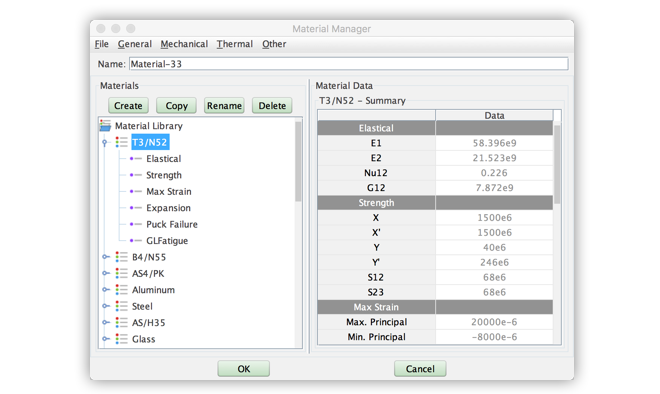Select Puck Failure under T3/N52
The image size is (660, 394).
(172, 224)
